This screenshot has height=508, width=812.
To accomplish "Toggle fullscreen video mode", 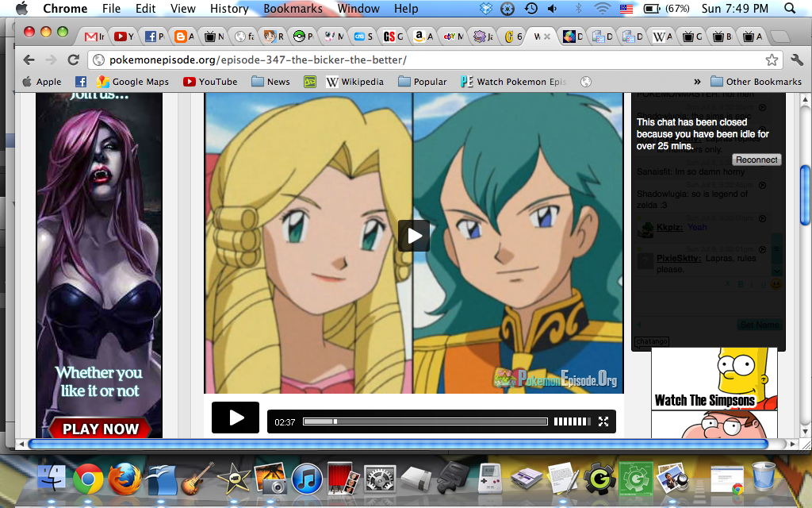I will tap(603, 421).
